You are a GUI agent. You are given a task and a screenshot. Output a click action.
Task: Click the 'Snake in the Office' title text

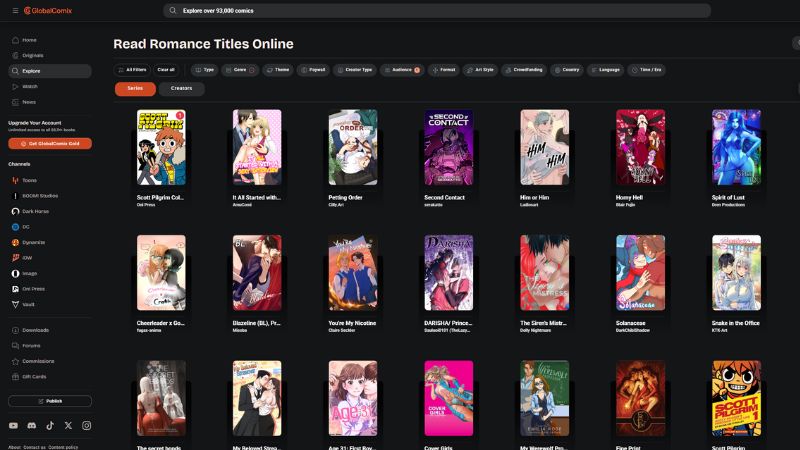point(736,323)
